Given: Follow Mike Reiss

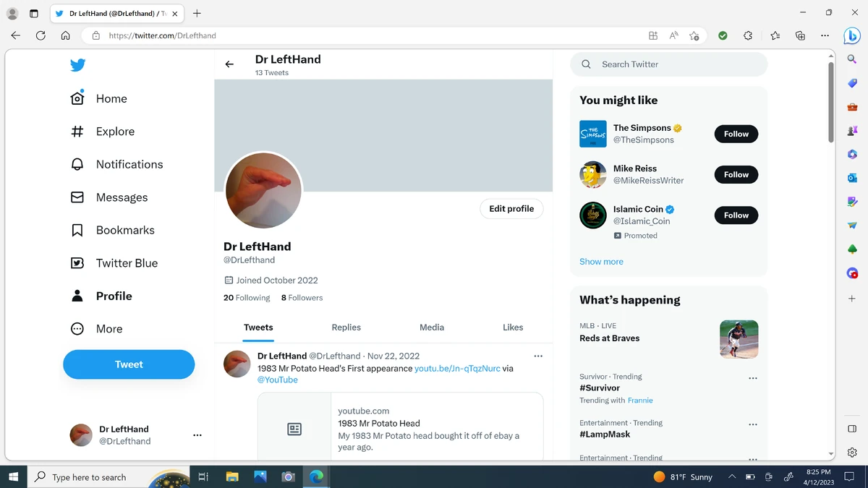Looking at the screenshot, I should pyautogui.click(x=736, y=174).
